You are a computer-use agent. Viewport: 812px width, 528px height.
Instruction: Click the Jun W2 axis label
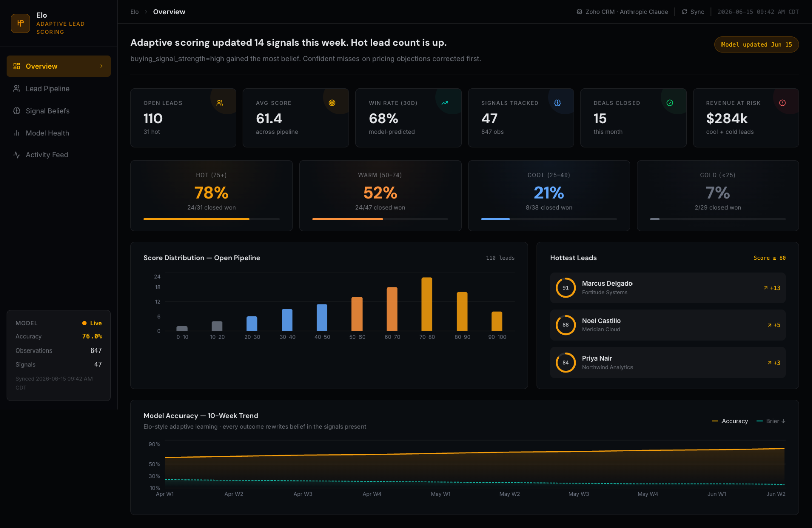[776, 494]
